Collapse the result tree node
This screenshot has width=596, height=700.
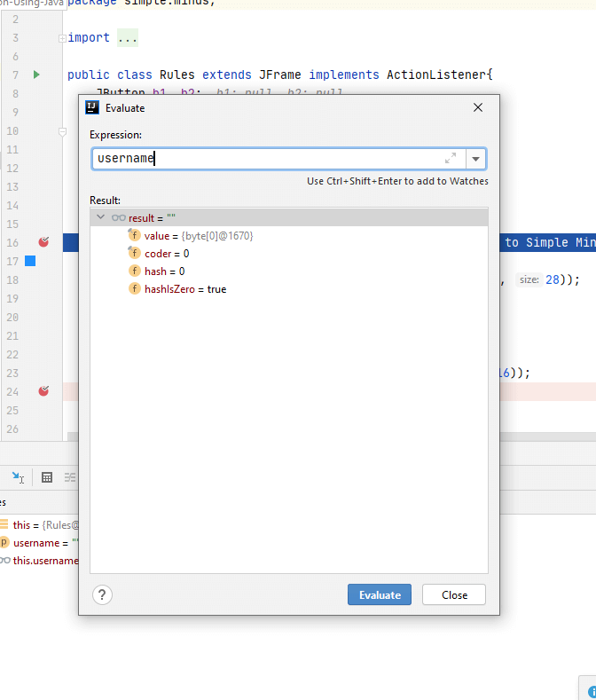tap(100, 217)
